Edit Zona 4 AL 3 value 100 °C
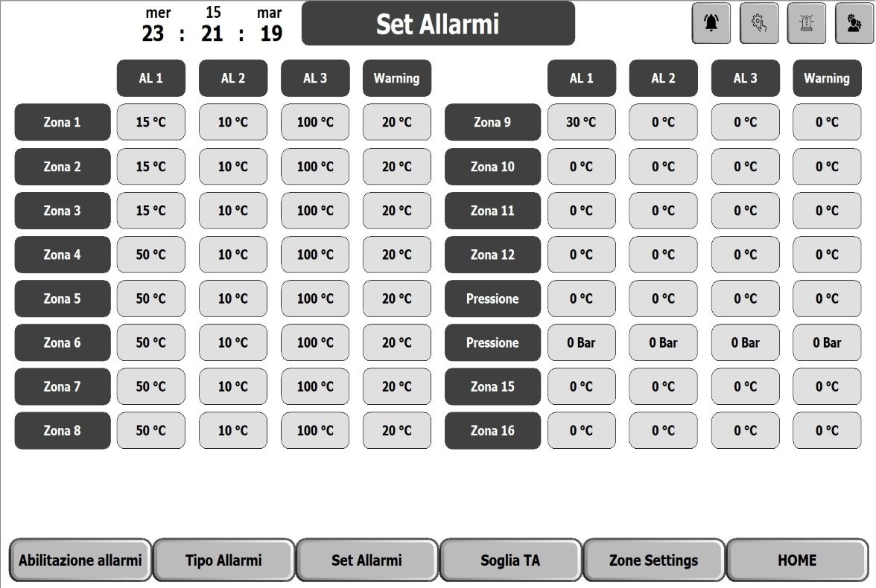The height and width of the screenshot is (588, 876). [315, 255]
